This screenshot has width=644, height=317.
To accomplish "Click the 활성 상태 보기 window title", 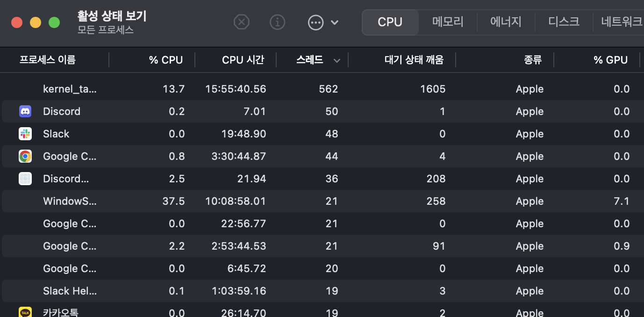I will (112, 16).
